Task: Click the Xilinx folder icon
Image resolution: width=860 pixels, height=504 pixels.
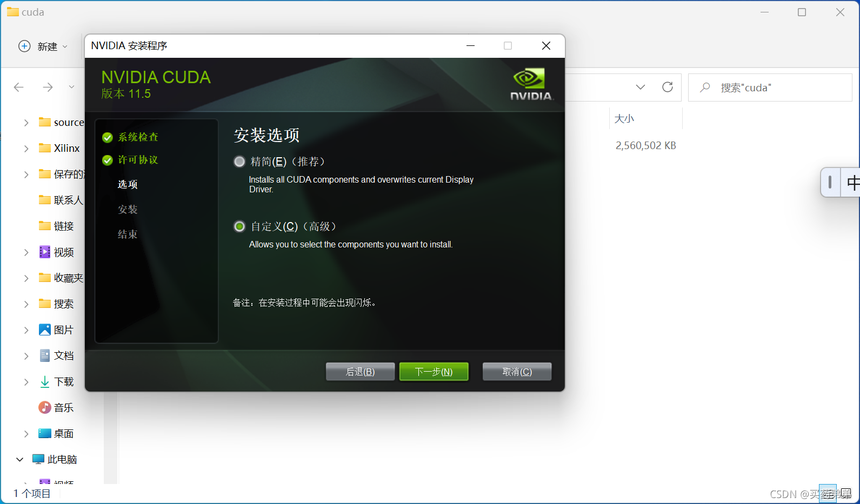Action: coord(45,148)
